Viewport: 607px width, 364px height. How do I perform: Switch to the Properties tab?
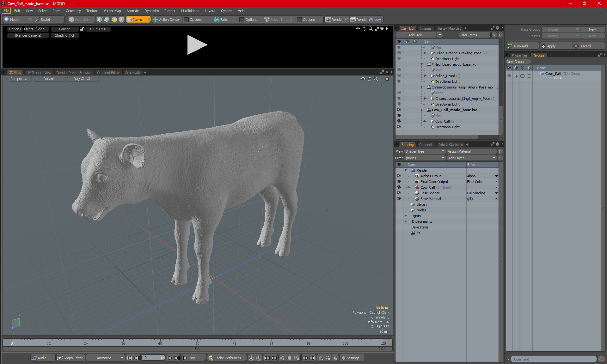519,55
